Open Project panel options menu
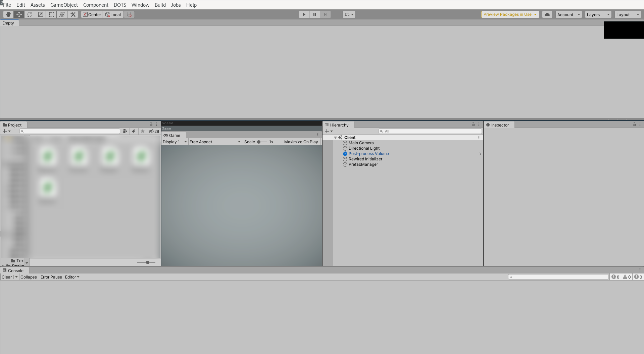The height and width of the screenshot is (354, 644). pyautogui.click(x=157, y=124)
